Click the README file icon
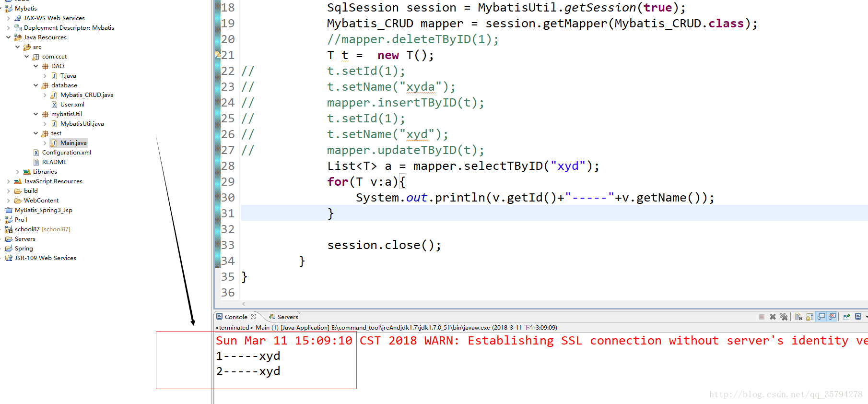 click(x=36, y=162)
